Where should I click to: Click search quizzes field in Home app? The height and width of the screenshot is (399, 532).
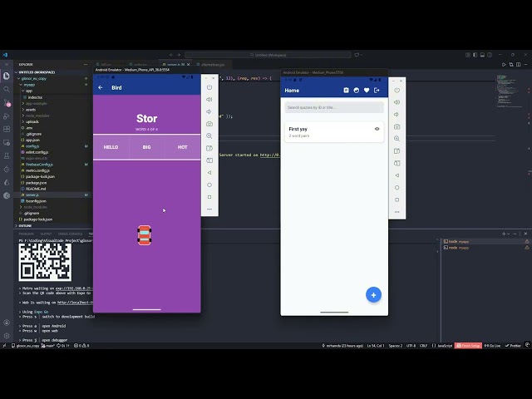334,107
